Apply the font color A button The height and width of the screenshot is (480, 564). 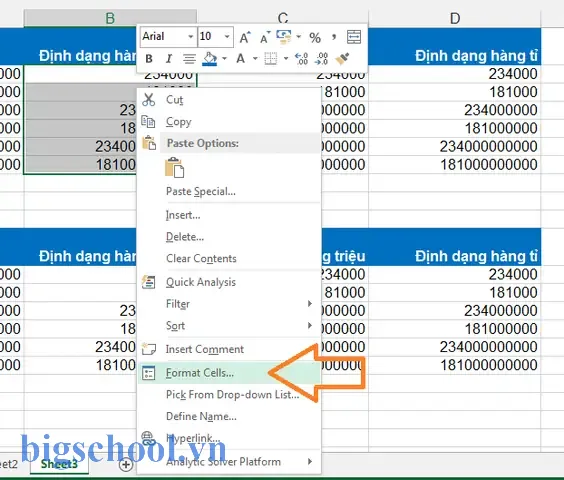241,58
